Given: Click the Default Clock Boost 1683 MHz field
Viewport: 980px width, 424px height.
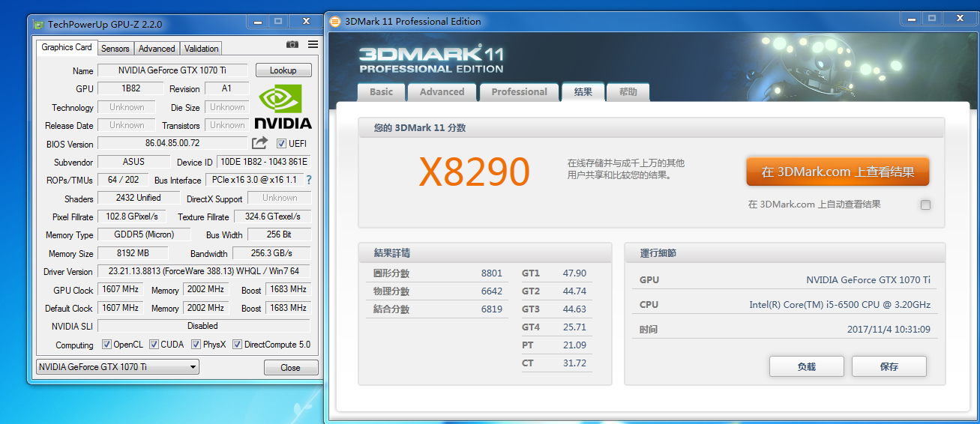Looking at the screenshot, I should pos(287,308).
